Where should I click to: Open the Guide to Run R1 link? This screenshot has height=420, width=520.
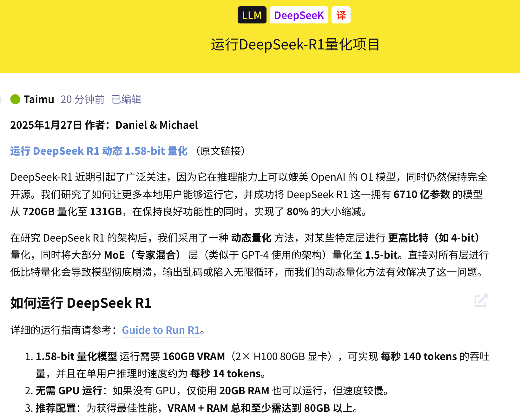pyautogui.click(x=161, y=330)
